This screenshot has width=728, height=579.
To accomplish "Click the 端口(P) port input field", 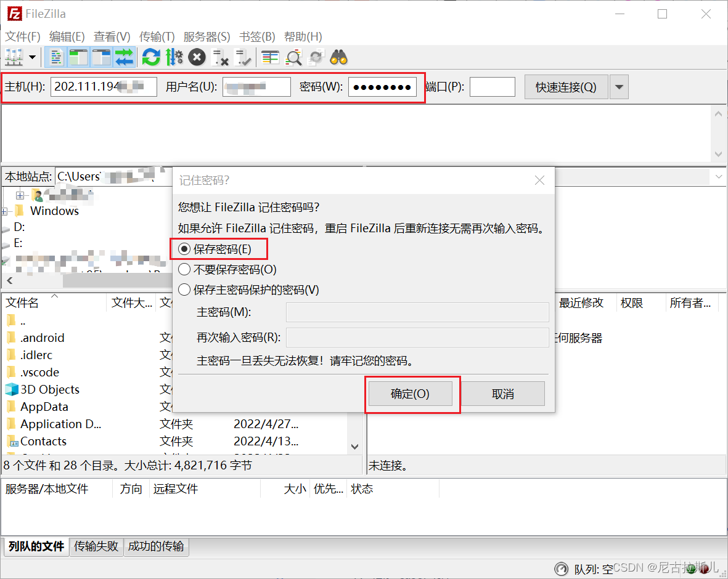I will pos(492,87).
